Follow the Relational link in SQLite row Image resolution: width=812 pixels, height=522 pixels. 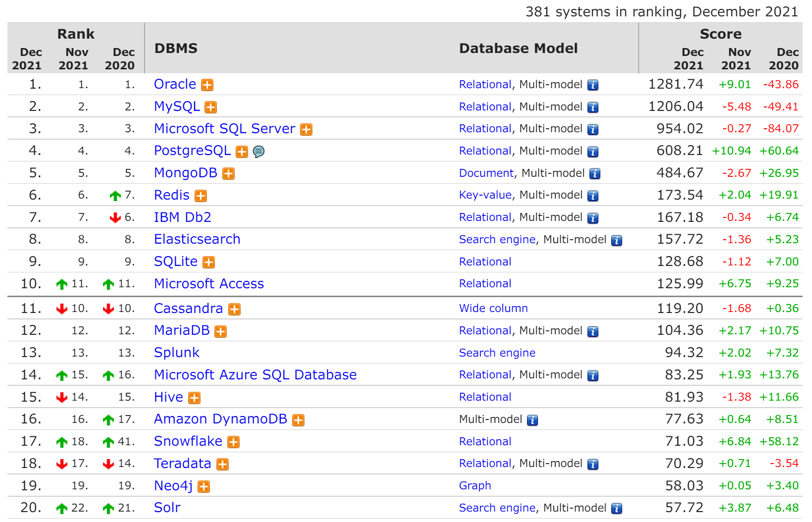click(x=485, y=262)
